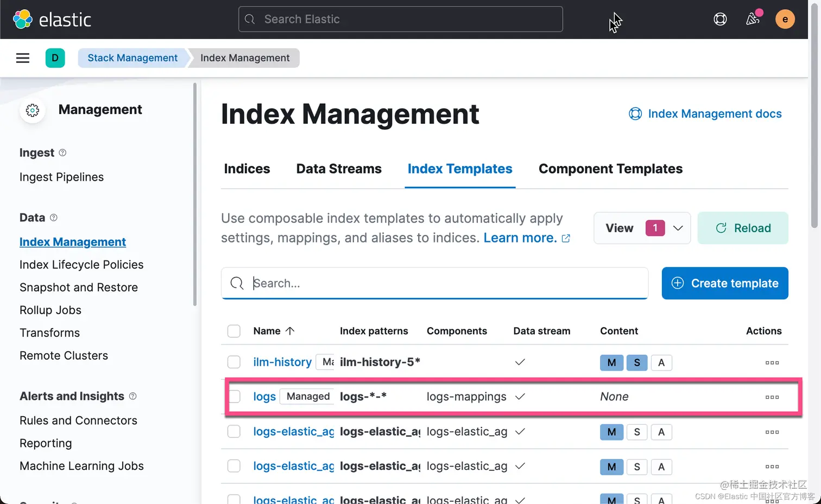Screen dimensions: 821x504
Task: Switch to the Indices tab
Action: [247, 169]
